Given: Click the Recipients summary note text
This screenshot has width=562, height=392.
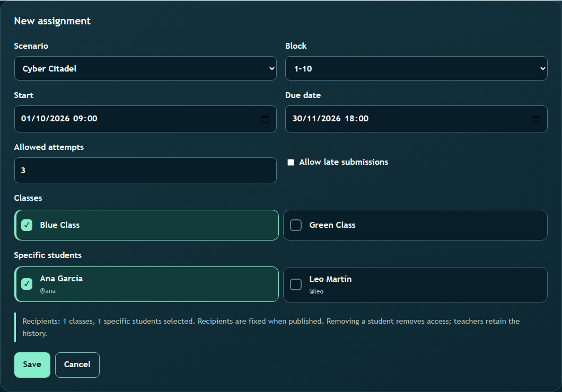Looking at the screenshot, I should (x=271, y=327).
